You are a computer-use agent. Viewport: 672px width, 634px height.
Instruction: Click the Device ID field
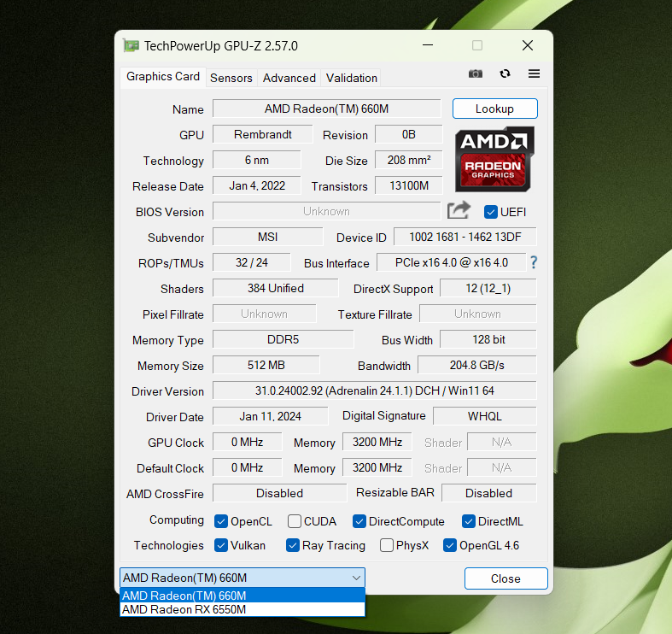[465, 237]
